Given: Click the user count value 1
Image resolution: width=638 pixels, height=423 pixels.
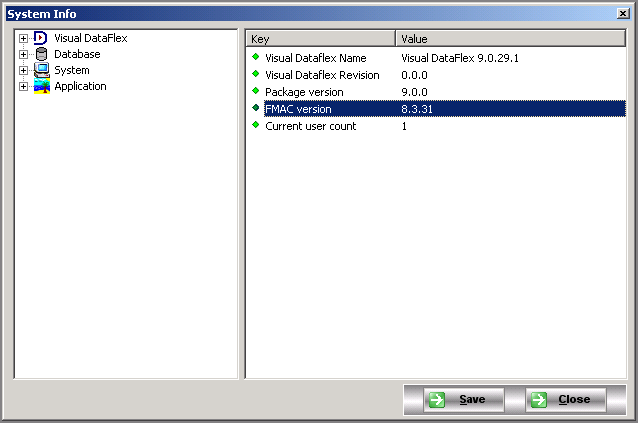Looking at the screenshot, I should 404,126.
